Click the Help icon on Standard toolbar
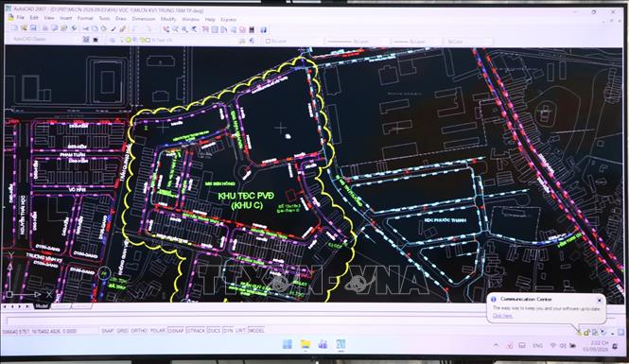629x364 pixels. [x=263, y=29]
